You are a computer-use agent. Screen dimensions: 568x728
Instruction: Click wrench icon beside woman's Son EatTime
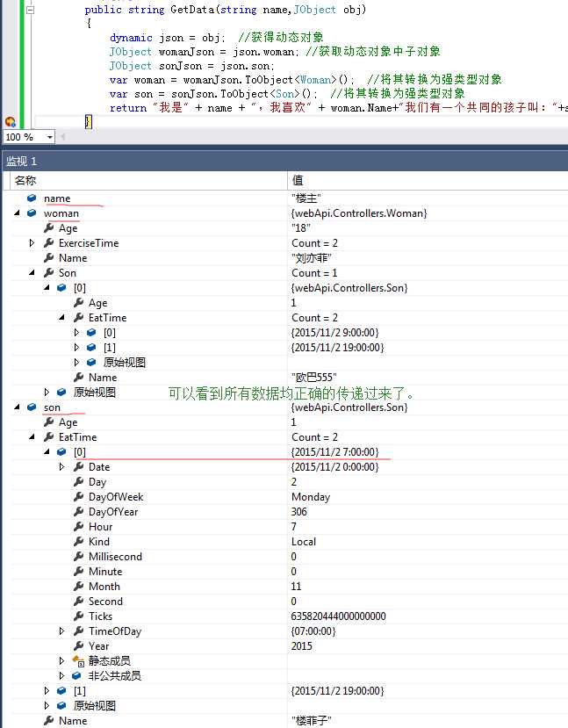[x=78, y=318]
